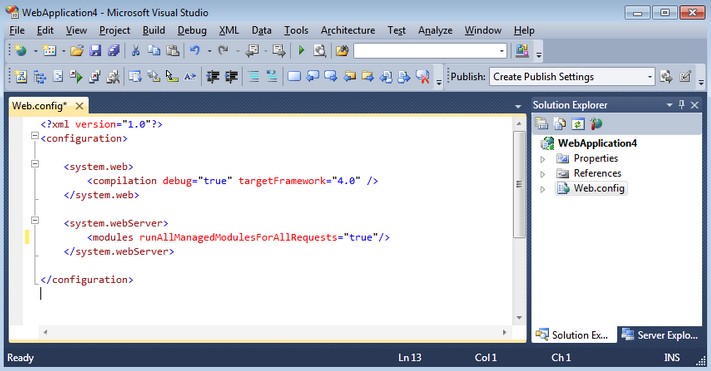
Task: Click the Paste clipboard icon
Action: 172,50
